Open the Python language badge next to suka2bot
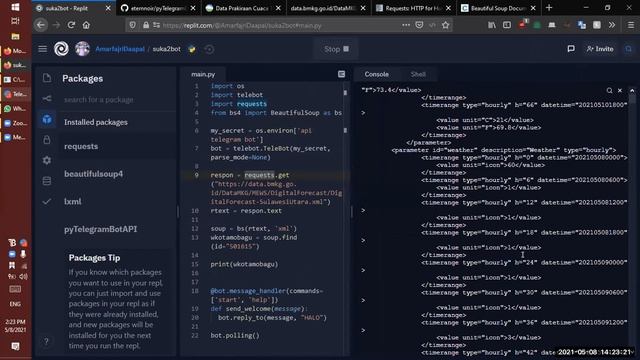 (192, 49)
